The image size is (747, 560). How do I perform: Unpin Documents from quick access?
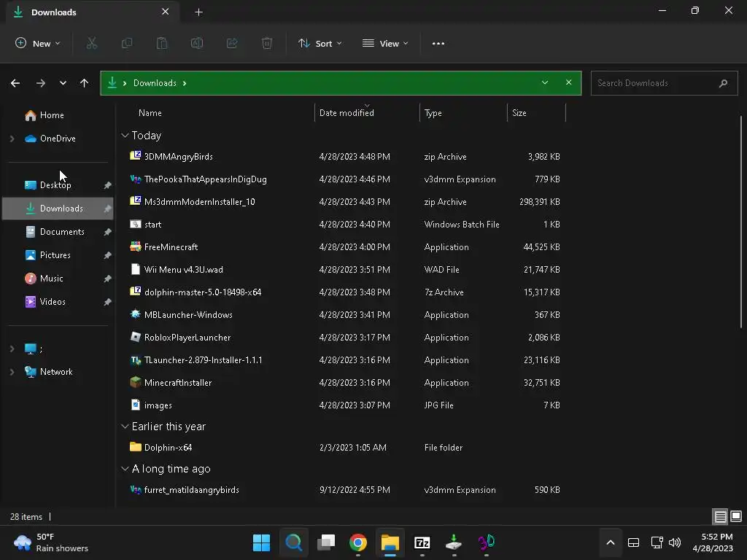(x=108, y=232)
